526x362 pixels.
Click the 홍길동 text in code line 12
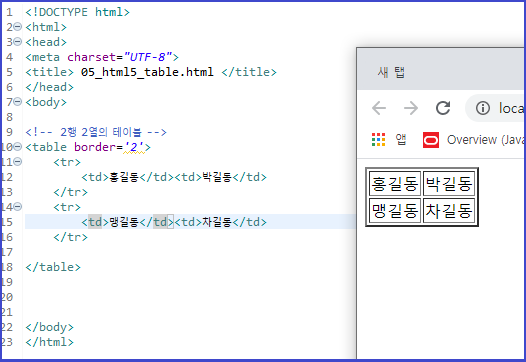124,177
